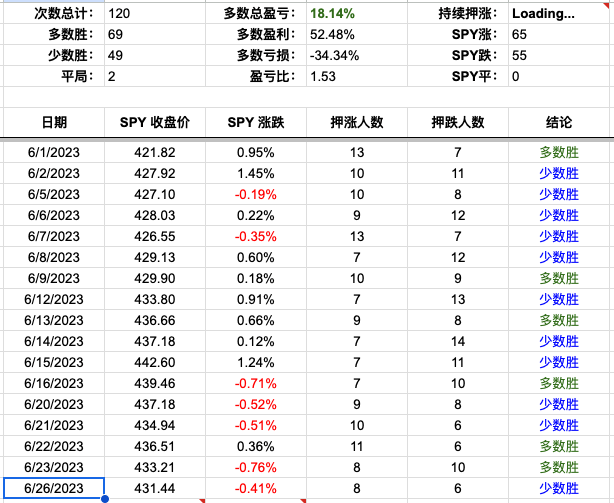Select the date cell 6/20/2023
Image resolution: width=614 pixels, height=503 pixels.
[x=54, y=404]
